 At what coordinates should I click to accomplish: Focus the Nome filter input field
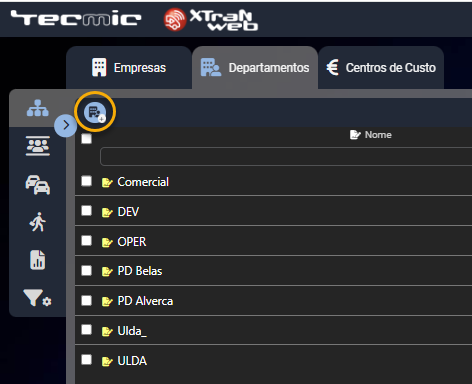[x=286, y=157]
